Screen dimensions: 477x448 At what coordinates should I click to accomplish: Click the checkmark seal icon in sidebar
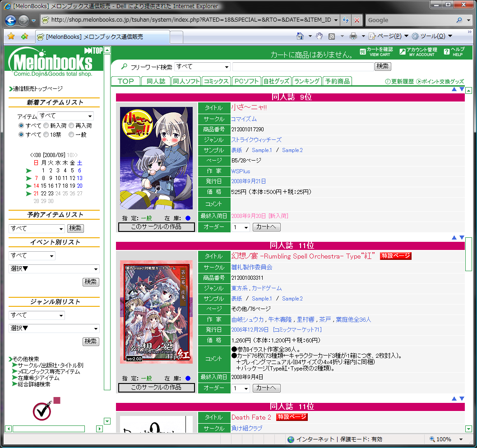(46, 409)
